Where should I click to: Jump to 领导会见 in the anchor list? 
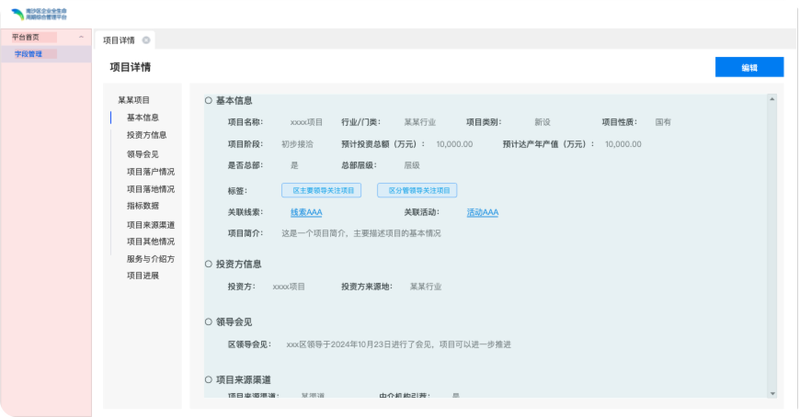[x=143, y=154]
